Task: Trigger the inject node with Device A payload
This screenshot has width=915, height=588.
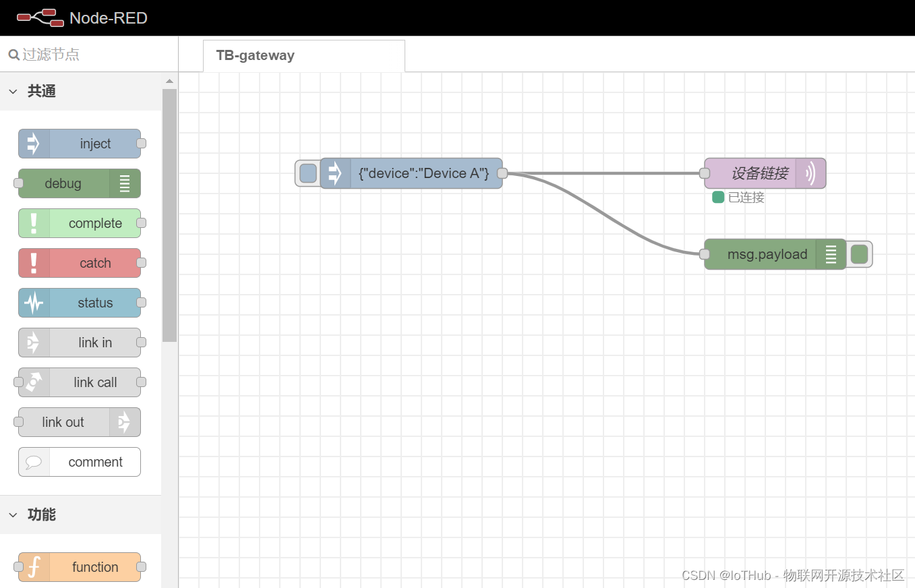Action: [x=307, y=173]
